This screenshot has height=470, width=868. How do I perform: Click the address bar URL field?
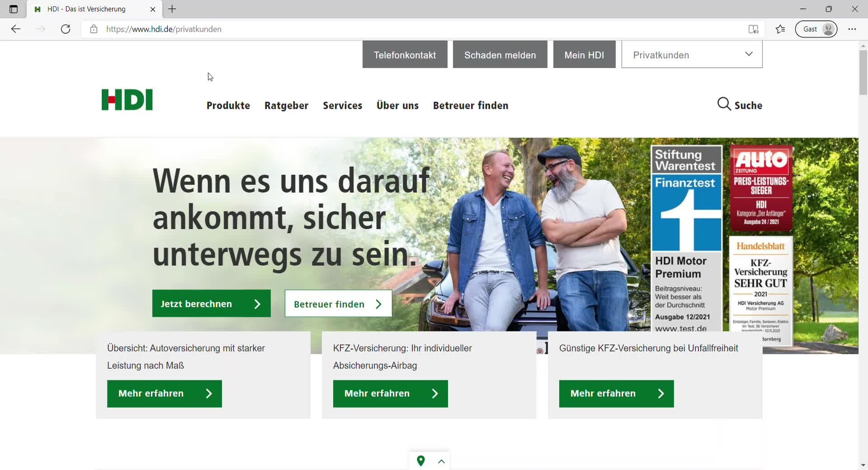tap(407, 29)
